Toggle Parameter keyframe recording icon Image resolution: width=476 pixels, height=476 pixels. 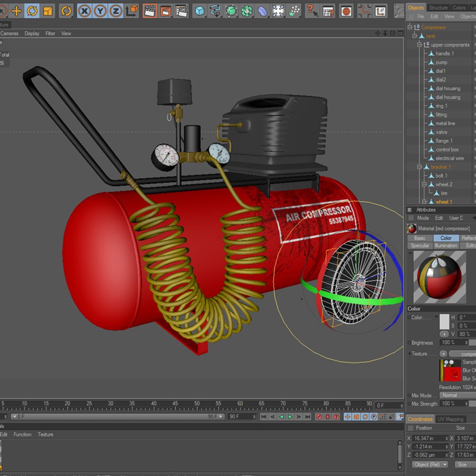[374, 417]
